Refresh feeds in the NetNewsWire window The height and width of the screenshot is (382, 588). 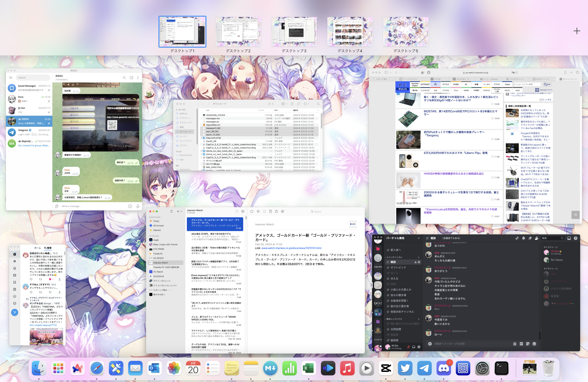coord(171,211)
